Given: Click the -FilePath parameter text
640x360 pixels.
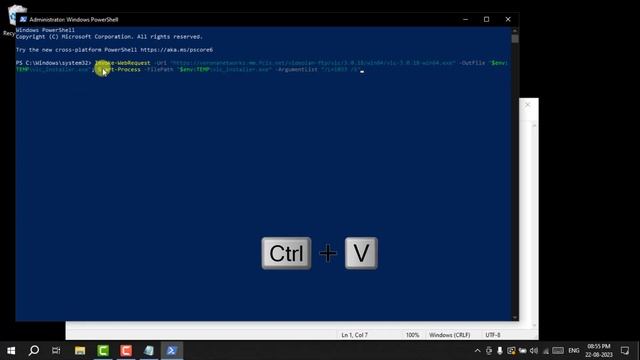Looking at the screenshot, I should (159, 70).
